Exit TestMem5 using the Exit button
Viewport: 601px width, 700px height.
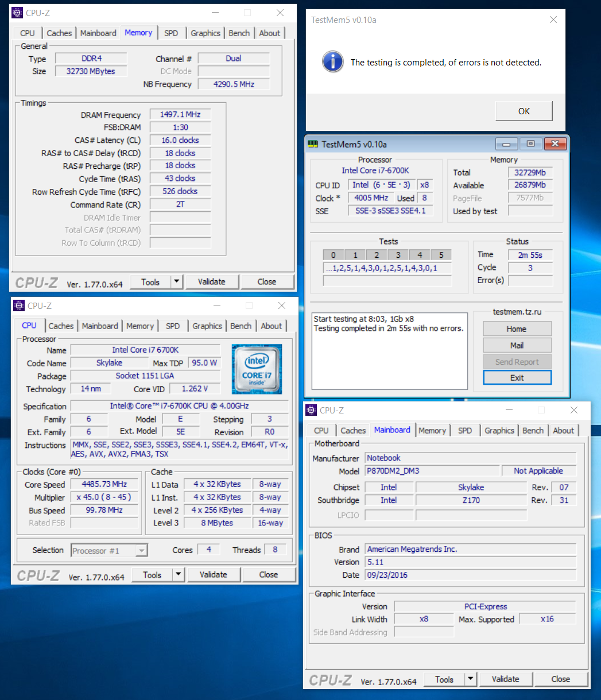517,378
